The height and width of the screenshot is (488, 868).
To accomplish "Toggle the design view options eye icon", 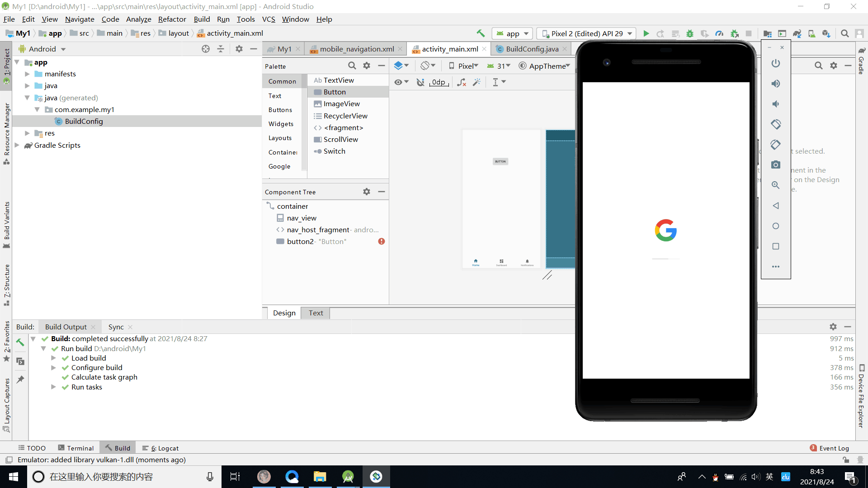I will (x=398, y=82).
